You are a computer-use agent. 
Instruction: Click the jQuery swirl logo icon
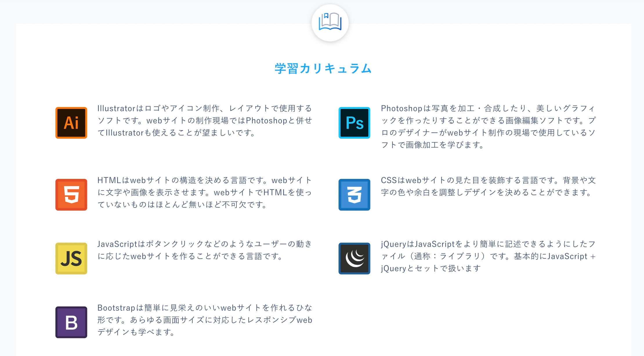click(x=354, y=258)
